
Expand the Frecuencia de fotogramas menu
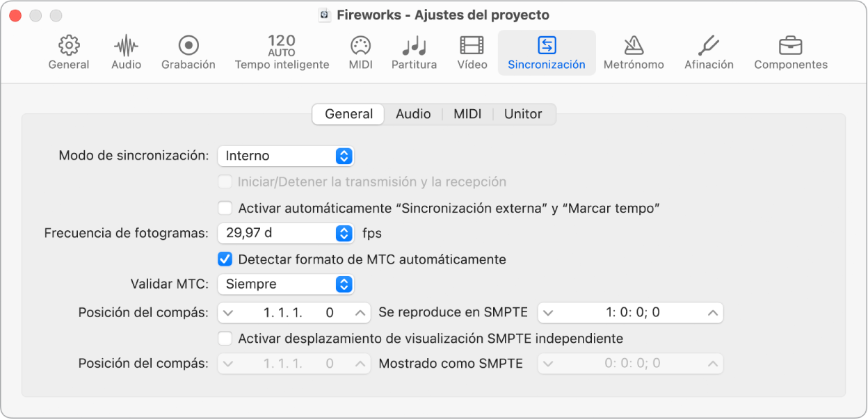pos(285,233)
